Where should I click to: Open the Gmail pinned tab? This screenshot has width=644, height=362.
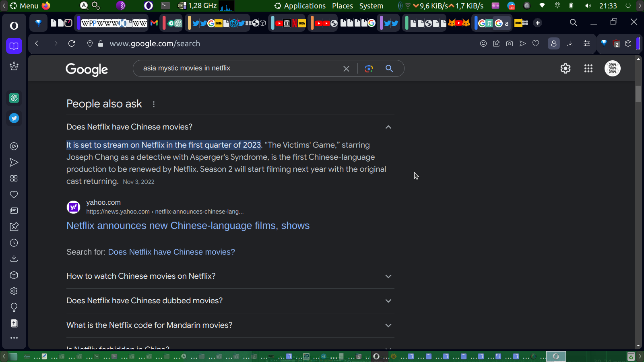(154, 23)
